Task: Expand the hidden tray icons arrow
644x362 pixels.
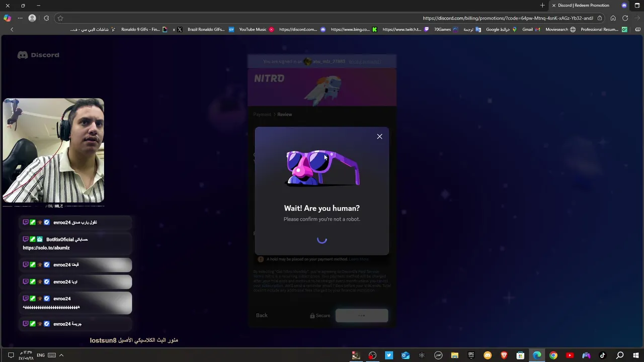Action: (x=61, y=355)
